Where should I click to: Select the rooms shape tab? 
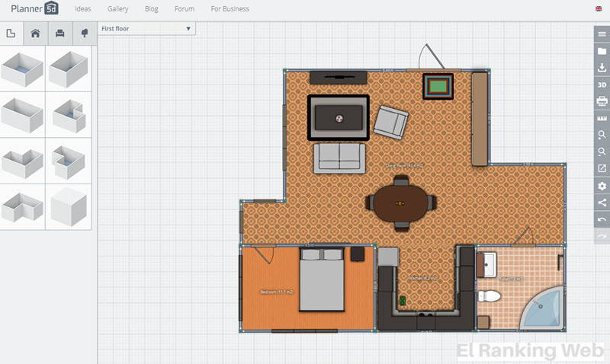[11, 34]
